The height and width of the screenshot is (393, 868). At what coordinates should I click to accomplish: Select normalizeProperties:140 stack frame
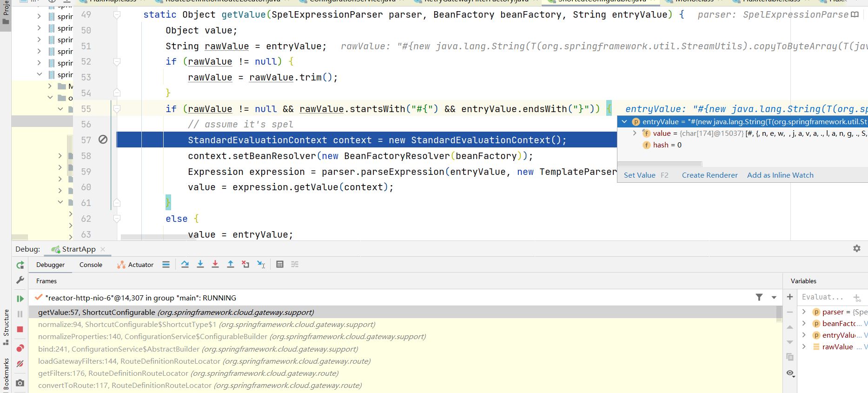[403, 336]
